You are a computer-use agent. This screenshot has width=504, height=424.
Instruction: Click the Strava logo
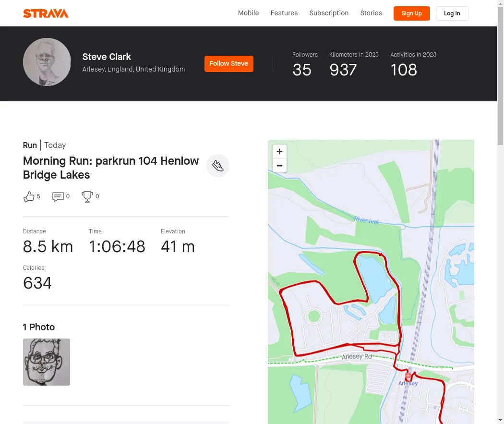[46, 13]
